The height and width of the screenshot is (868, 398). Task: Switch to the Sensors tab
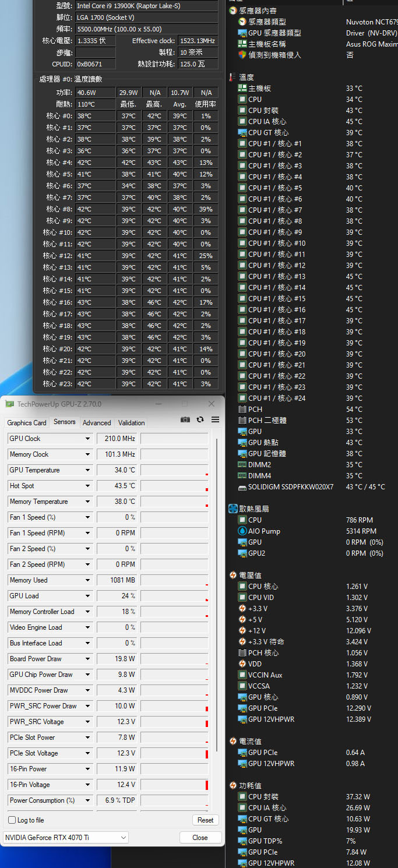coord(64,422)
